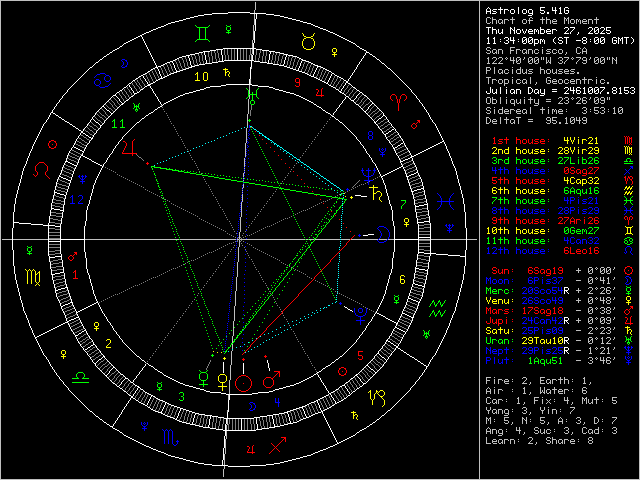Screen dimensions: 640x480
Task: Select the large red Sun glyph inside the chart
Action: click(x=244, y=383)
